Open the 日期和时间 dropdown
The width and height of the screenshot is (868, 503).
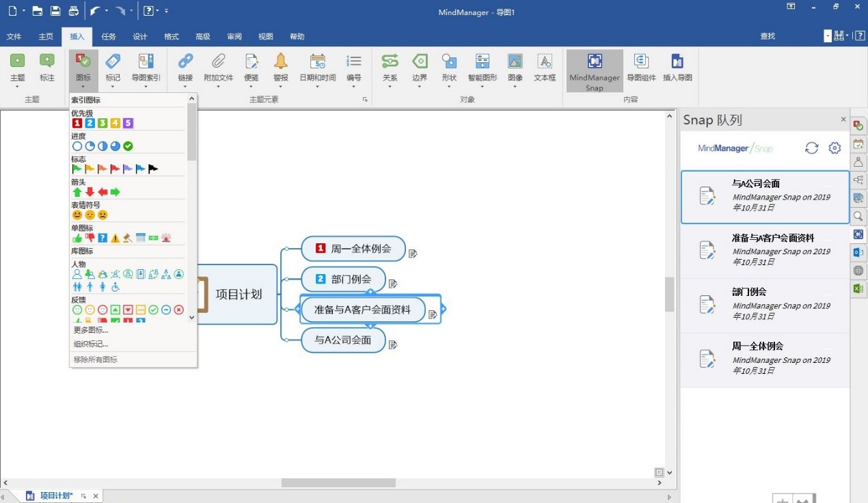click(x=317, y=87)
